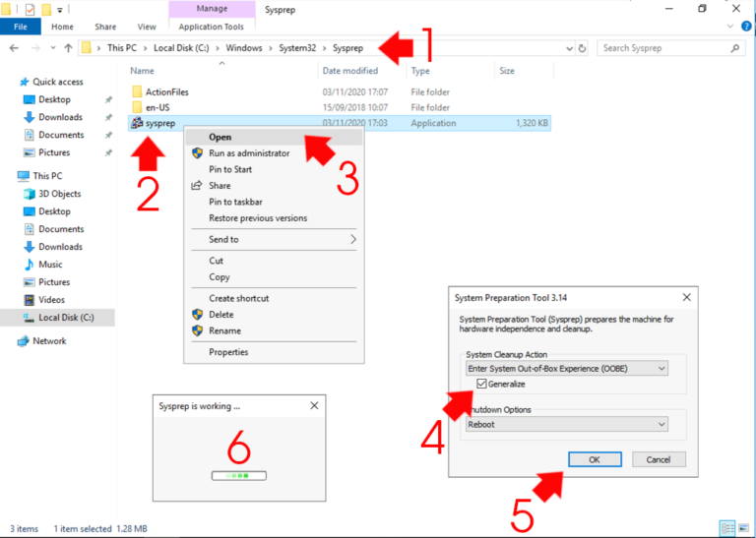Click the sysprep application file icon
Viewport: 756px width, 538px height.
click(x=137, y=124)
